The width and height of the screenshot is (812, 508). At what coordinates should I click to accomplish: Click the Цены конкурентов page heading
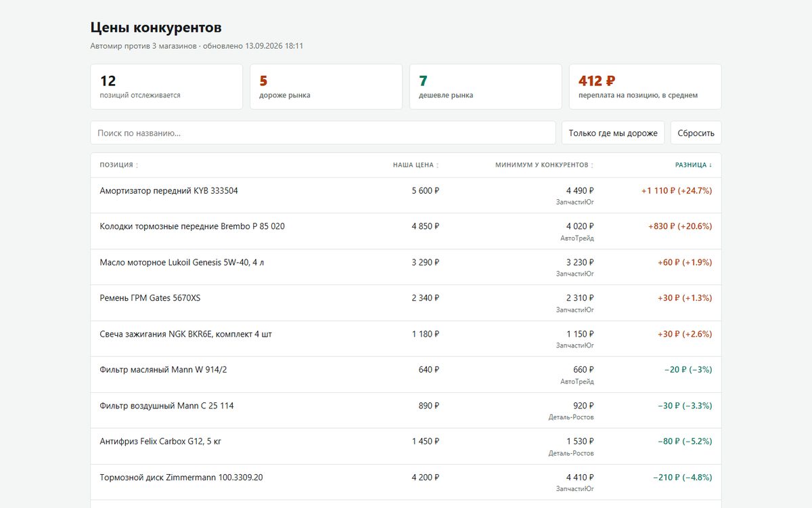pyautogui.click(x=156, y=28)
